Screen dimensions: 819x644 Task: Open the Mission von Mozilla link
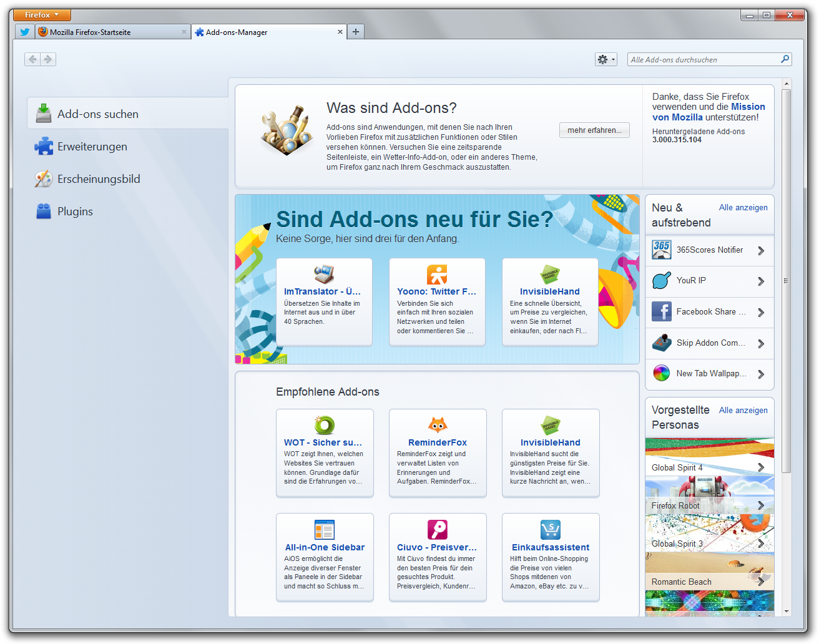click(709, 112)
